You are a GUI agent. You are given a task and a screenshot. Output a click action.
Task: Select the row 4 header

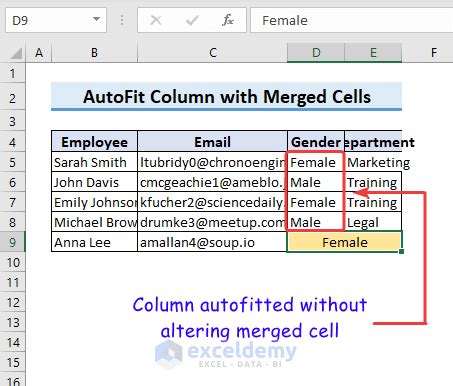(13, 142)
